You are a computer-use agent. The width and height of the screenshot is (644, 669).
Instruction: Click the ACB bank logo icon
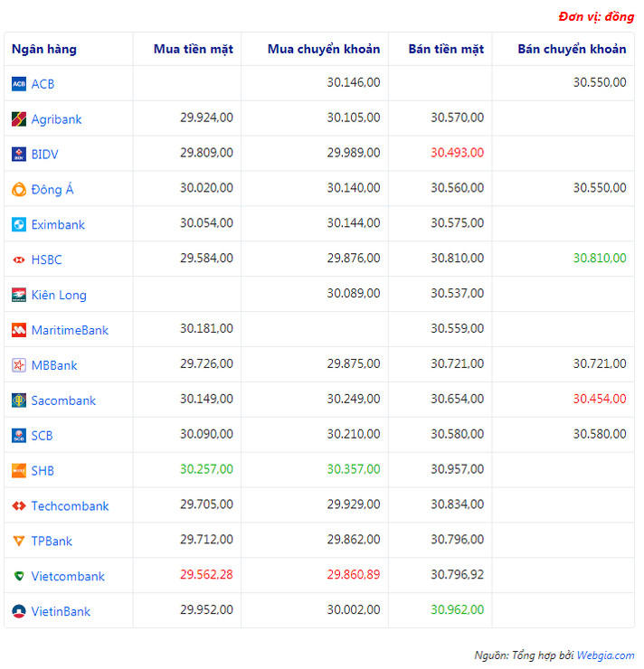click(x=18, y=84)
